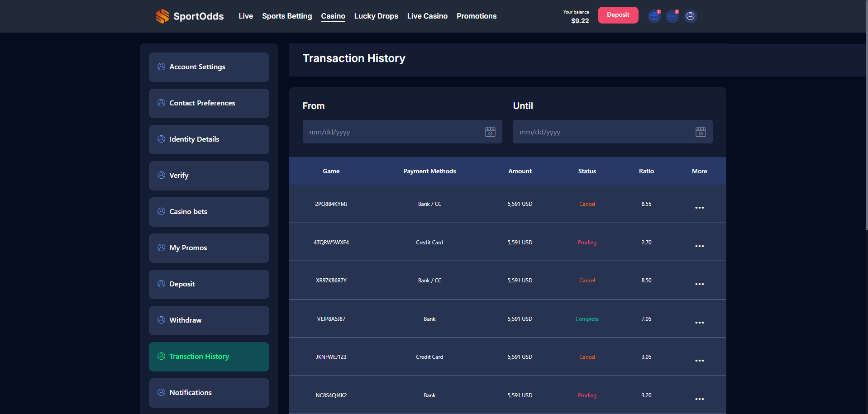The height and width of the screenshot is (414, 868).
Task: Click the Casino bets sidebar user icon
Action: click(x=161, y=211)
